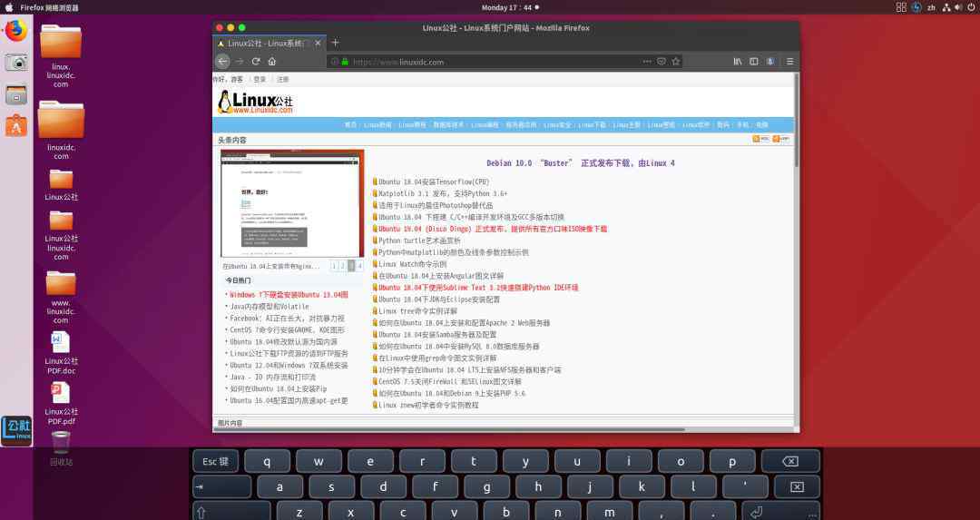Open the Linux tree command article
980x520 pixels.
(417, 311)
